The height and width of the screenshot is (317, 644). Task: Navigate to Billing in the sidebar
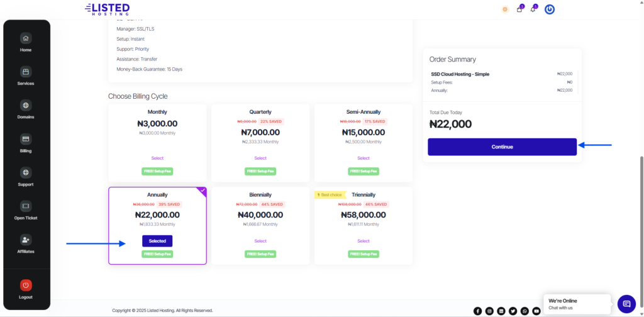26,139
